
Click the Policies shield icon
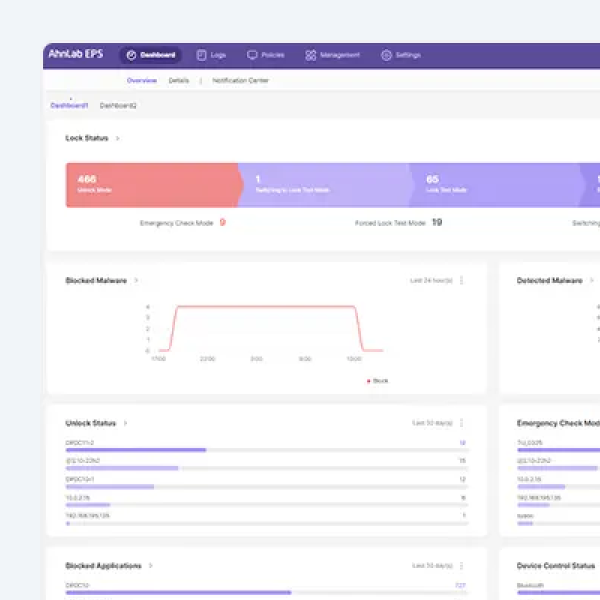point(252,55)
